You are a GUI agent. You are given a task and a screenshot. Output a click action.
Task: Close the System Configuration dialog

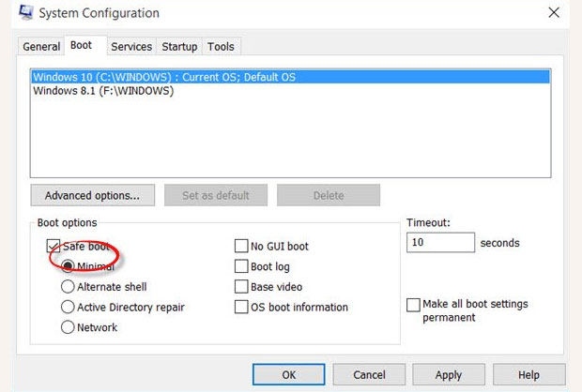(554, 12)
